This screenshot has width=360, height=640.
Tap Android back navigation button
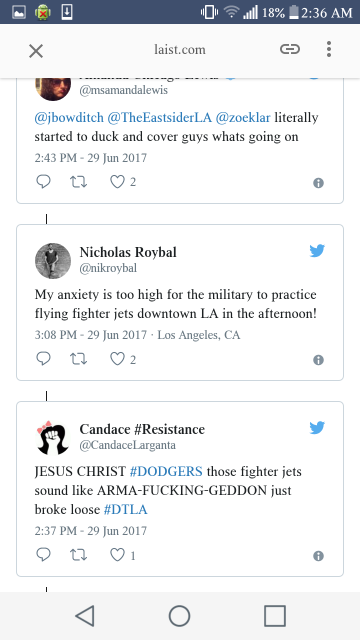(x=85, y=616)
